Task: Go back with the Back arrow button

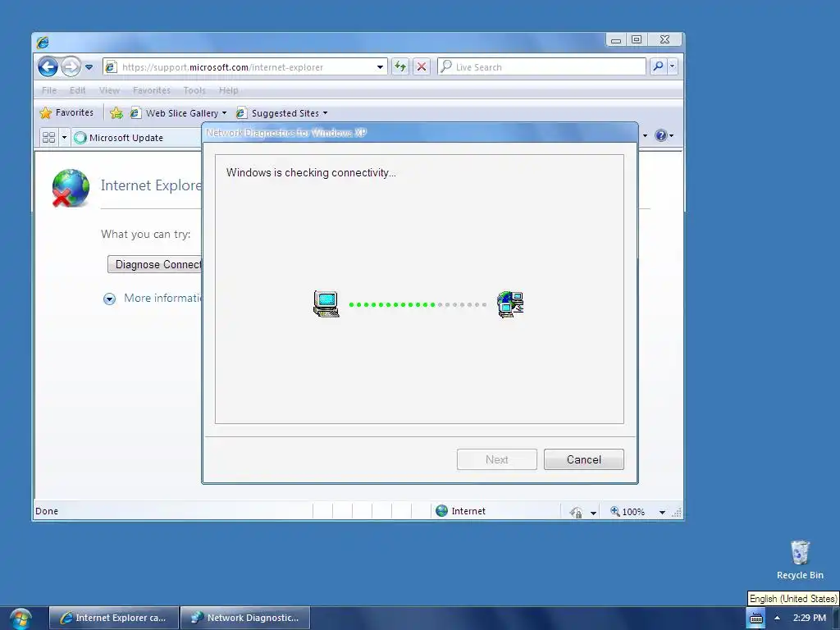Action: (48, 67)
